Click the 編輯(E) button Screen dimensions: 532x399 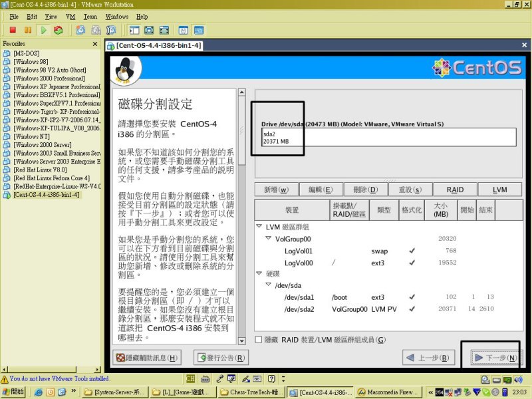(321, 190)
